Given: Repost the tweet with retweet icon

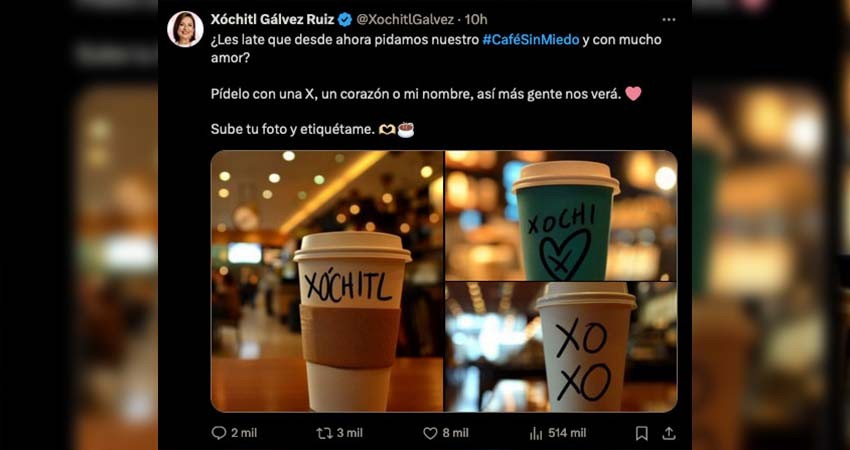Looking at the screenshot, I should [x=324, y=433].
